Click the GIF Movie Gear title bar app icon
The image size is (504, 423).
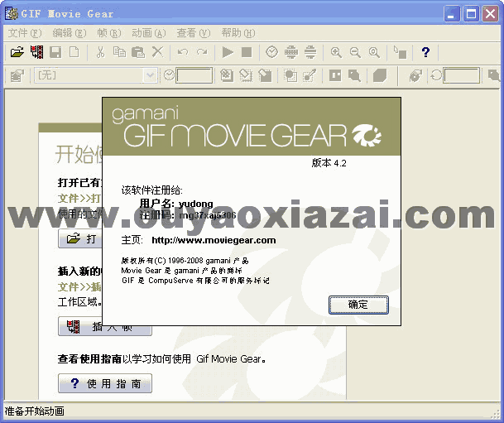point(12,13)
